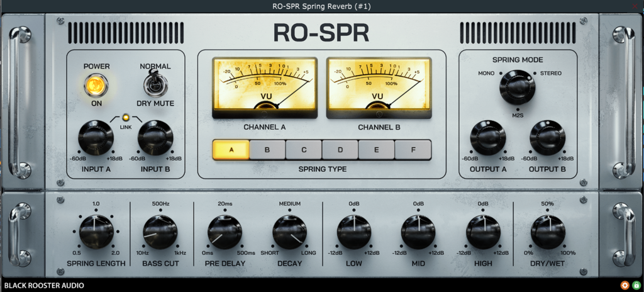The width and height of the screenshot is (644, 292).
Task: Click the RO-SPR title logo
Action: [321, 33]
